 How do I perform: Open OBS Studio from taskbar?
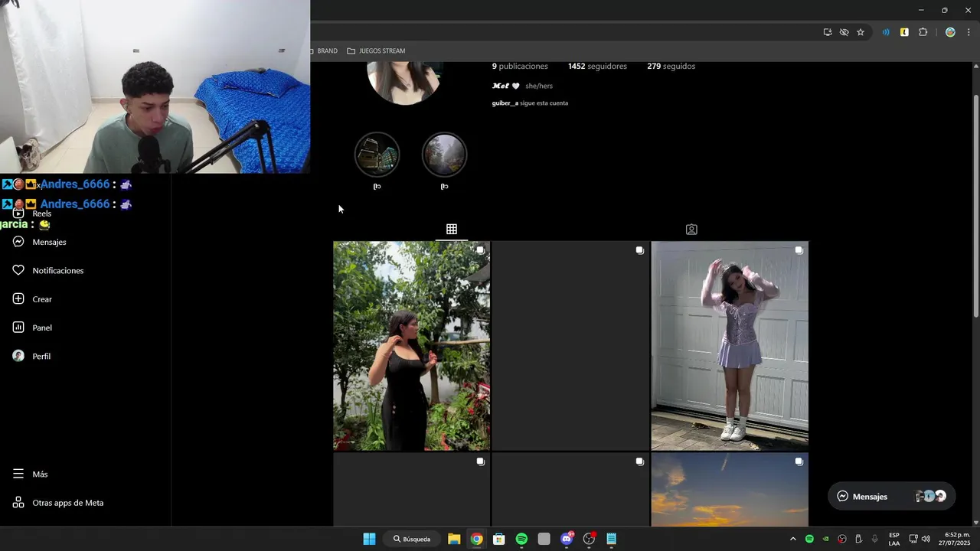pyautogui.click(x=589, y=539)
